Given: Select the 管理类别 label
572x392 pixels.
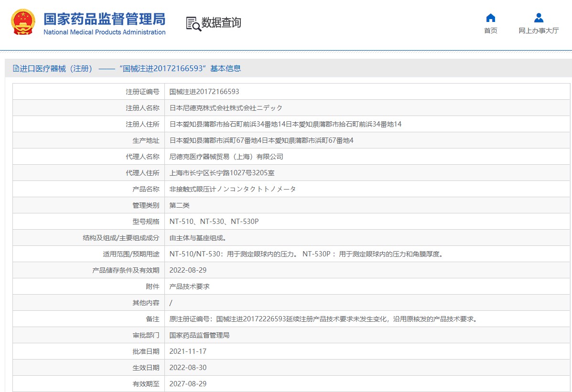Looking at the screenshot, I should [146, 205].
